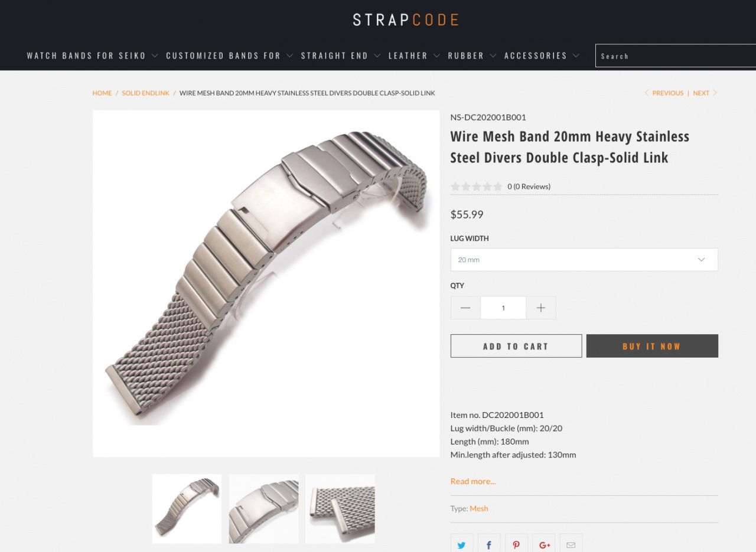Share product on Google Plus
This screenshot has height=552, width=756.
tap(544, 544)
